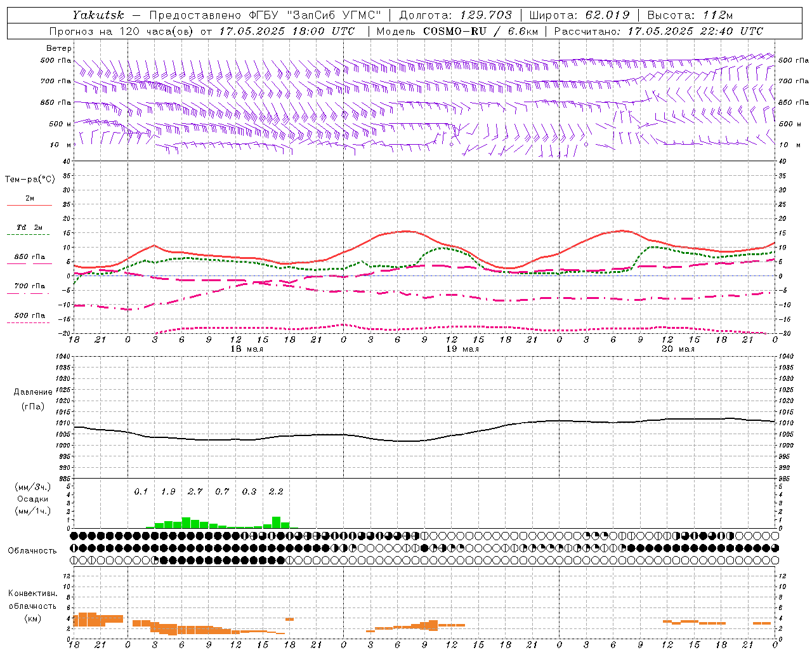Click the longitude value Долгота: 129.703
This screenshot has width=812, height=650.
pyautogui.click(x=455, y=15)
